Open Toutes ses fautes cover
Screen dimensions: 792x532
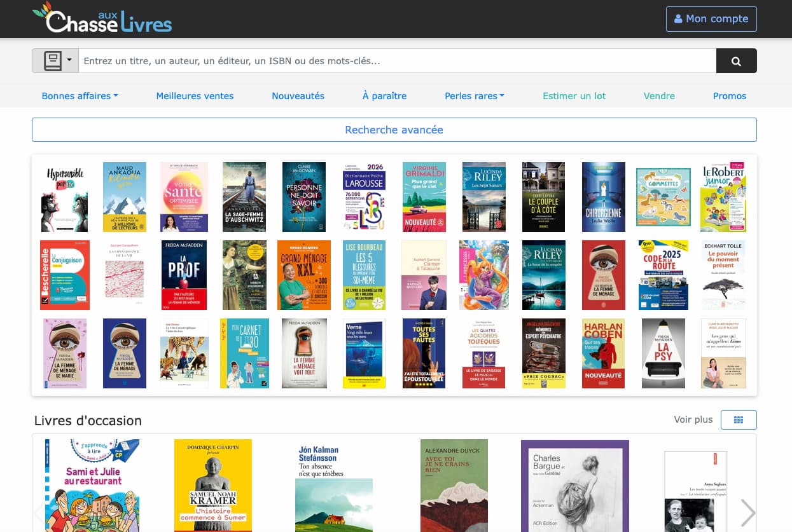(424, 353)
